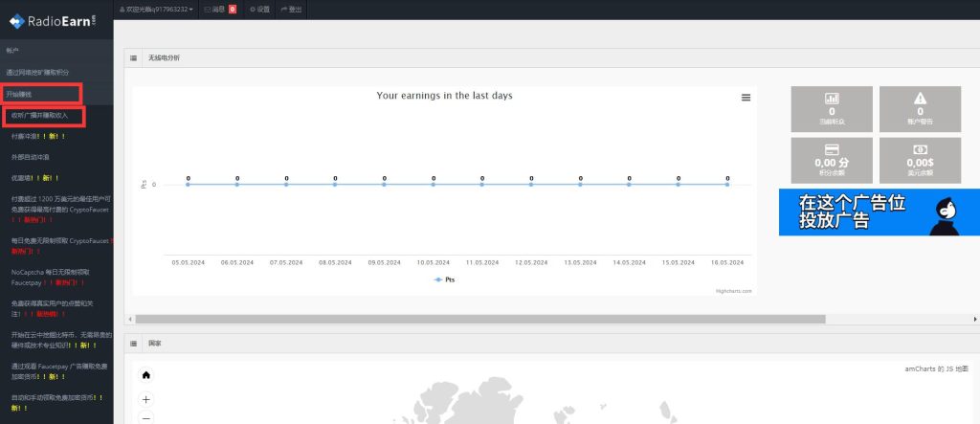The image size is (980, 424).
Task: Click the horizontal scrollbar right arrow
Action: coord(975,319)
